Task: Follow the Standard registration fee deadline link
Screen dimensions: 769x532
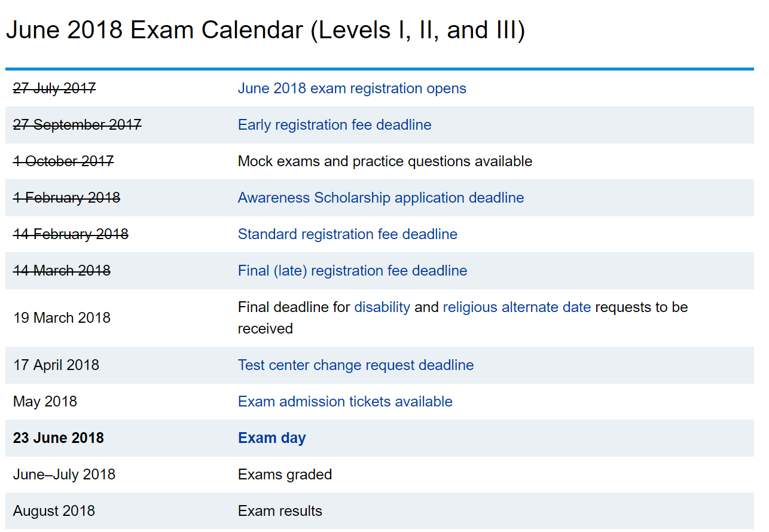Action: [347, 234]
